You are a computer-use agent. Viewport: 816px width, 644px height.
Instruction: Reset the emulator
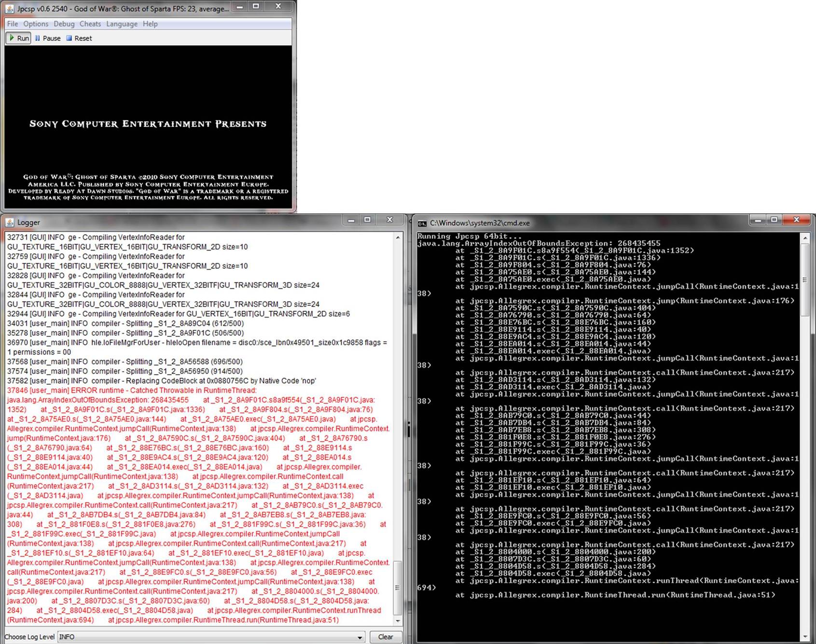click(79, 38)
